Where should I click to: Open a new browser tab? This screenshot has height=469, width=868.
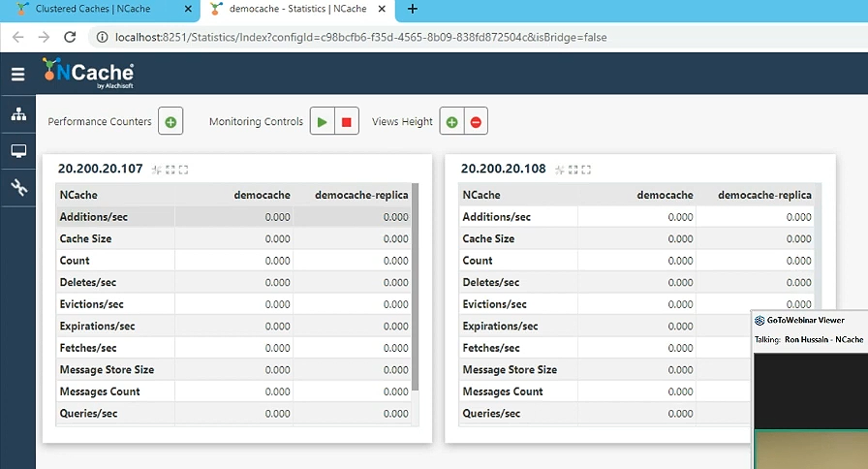pyautogui.click(x=413, y=9)
